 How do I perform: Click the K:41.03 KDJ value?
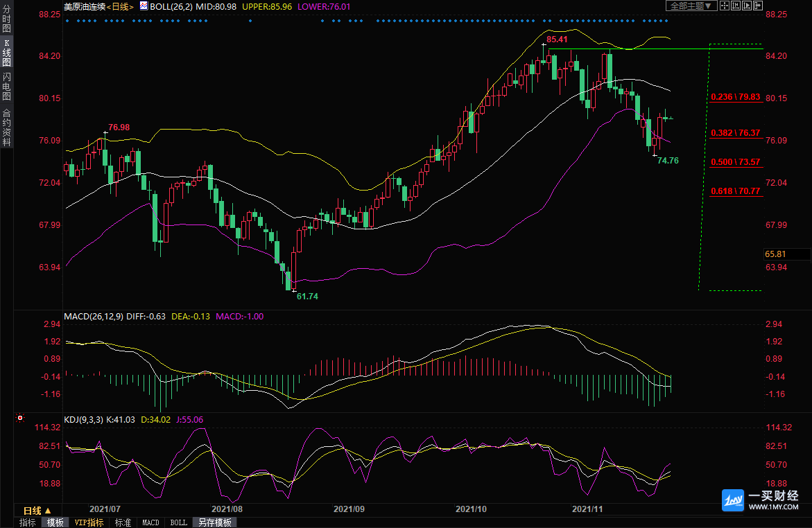(121, 420)
